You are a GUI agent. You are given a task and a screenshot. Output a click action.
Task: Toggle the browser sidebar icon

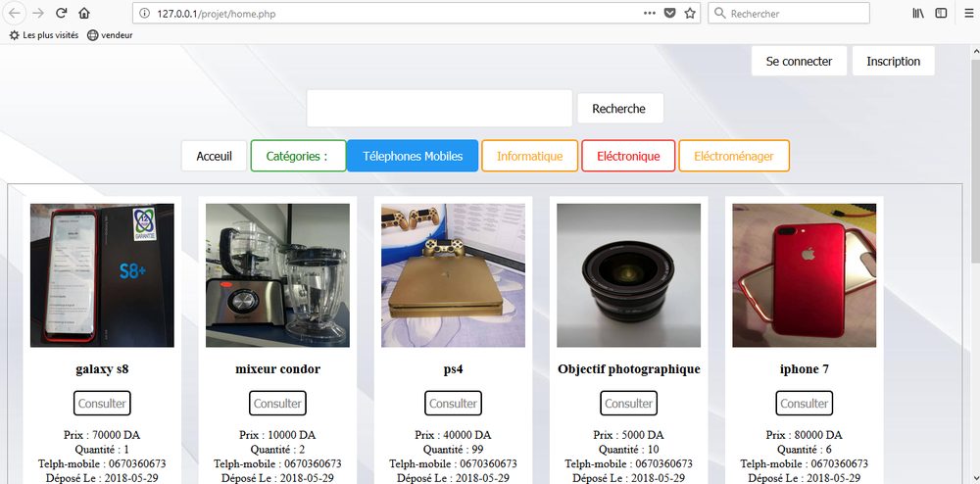pos(941,13)
